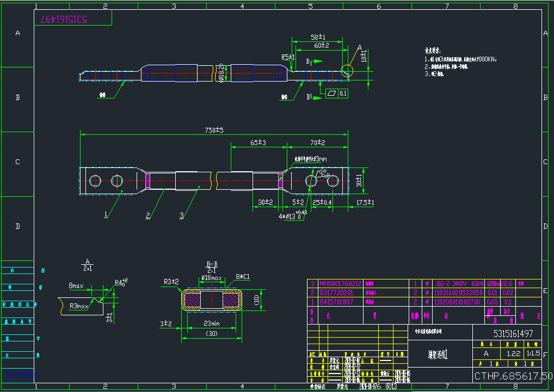Image resolution: width=554 pixels, height=392 pixels.
Task: Click the 25±0.4 hole spacing dimension
Action: pos(322,202)
